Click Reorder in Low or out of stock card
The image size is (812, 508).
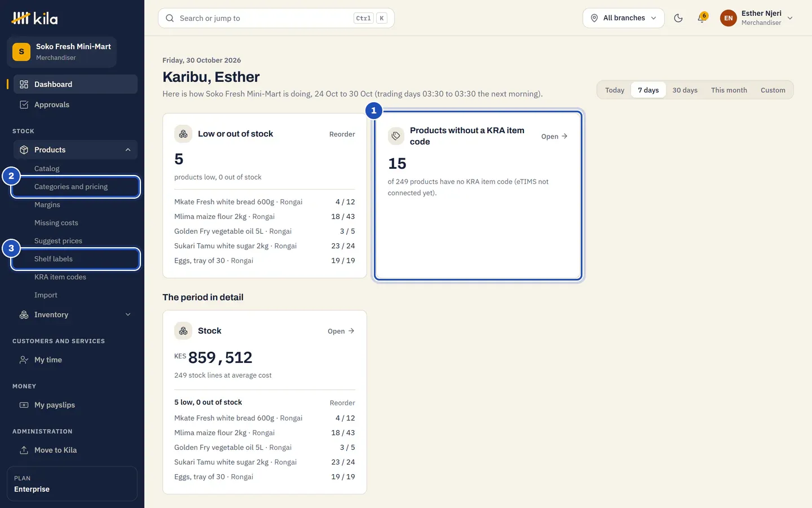pyautogui.click(x=342, y=134)
